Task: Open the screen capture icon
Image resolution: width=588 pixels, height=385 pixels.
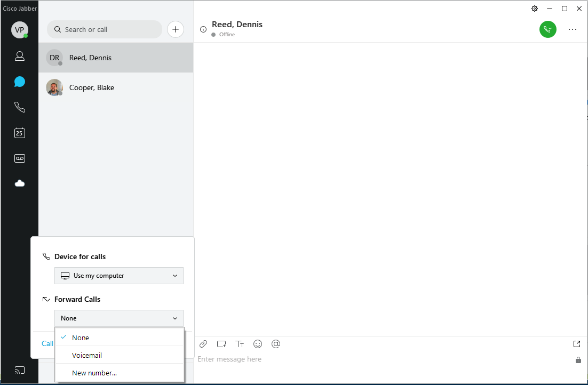Action: click(221, 344)
